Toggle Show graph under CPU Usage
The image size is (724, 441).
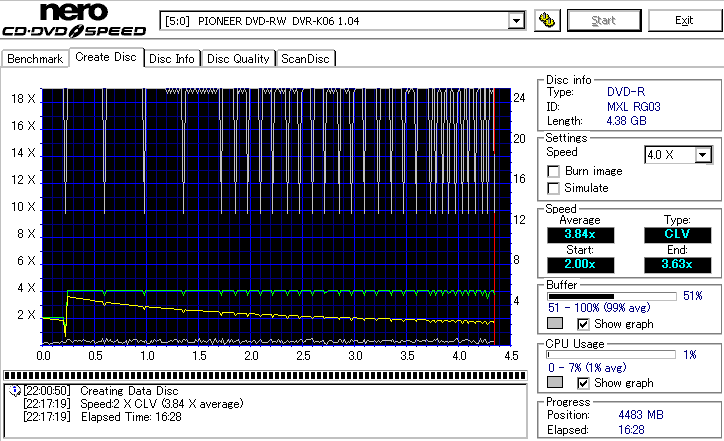tap(584, 383)
